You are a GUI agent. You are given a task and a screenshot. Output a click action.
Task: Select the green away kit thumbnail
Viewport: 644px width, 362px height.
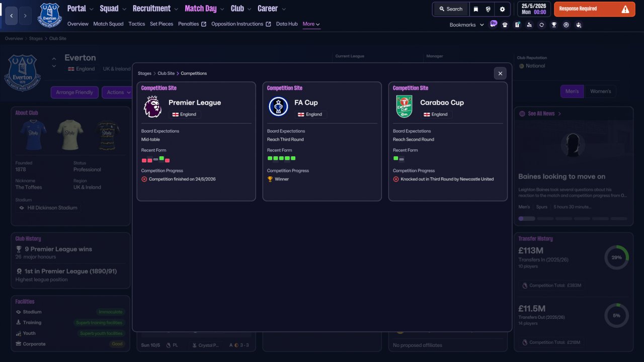tap(70, 134)
